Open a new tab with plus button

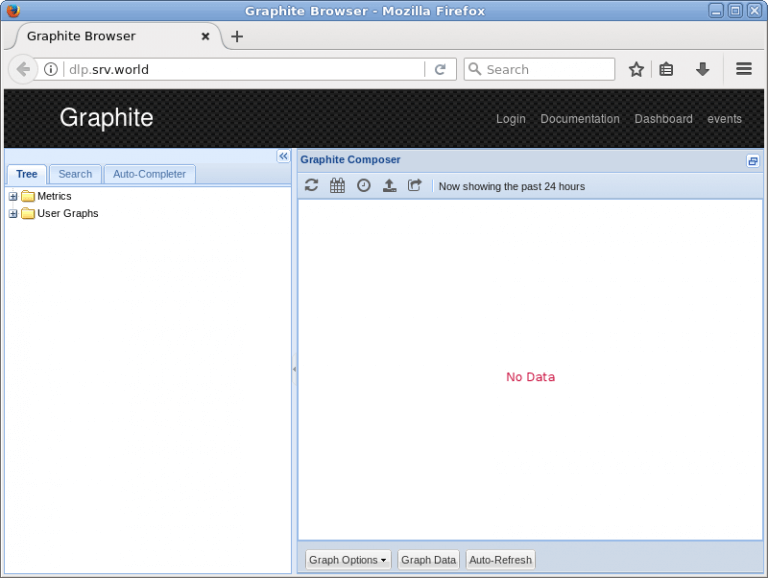point(237,36)
